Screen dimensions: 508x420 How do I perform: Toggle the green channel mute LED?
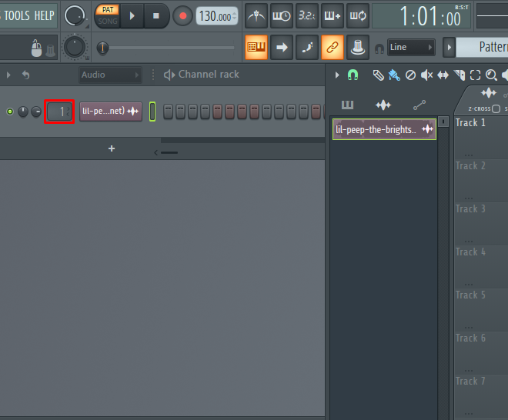10,112
